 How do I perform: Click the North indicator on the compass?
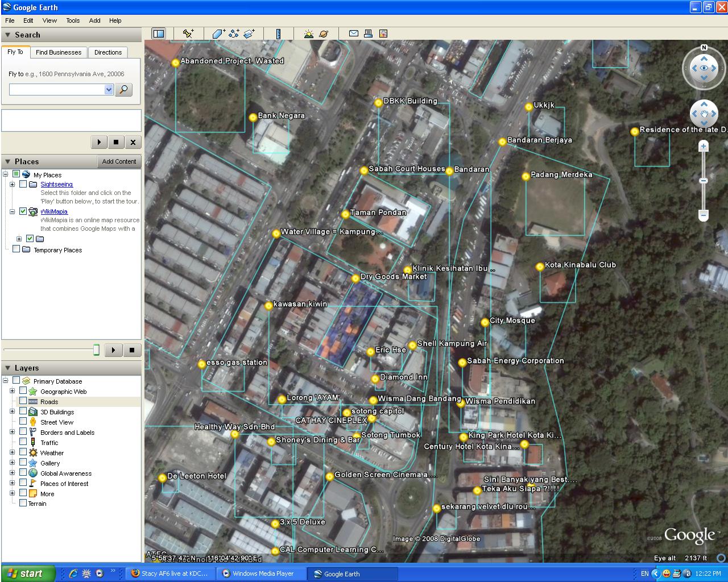(x=704, y=48)
